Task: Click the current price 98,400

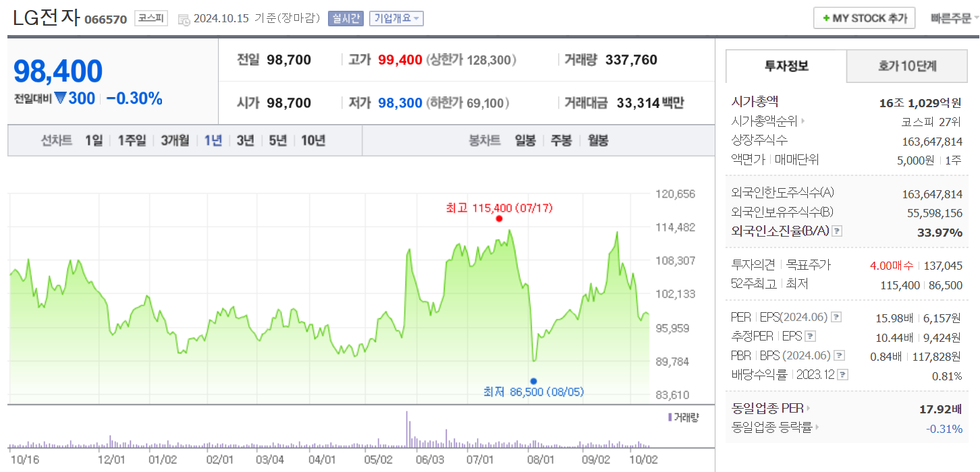Action: (x=58, y=71)
